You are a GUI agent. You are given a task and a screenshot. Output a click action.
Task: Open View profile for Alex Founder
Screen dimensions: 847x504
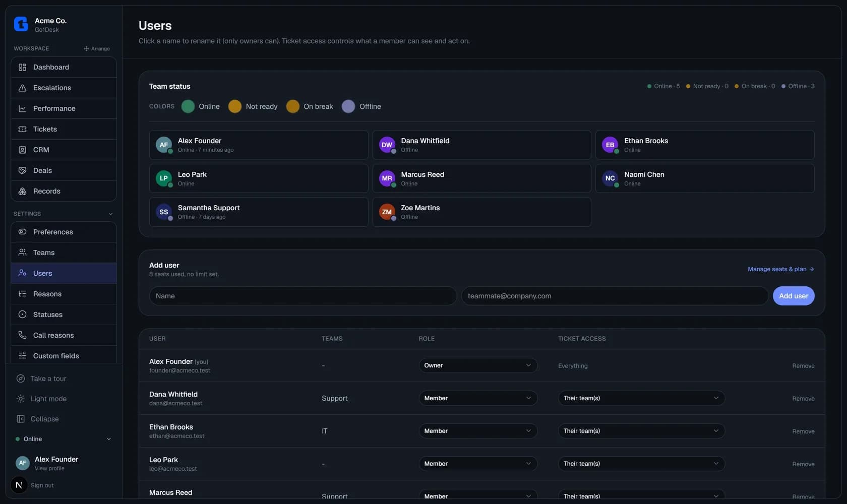coord(49,469)
